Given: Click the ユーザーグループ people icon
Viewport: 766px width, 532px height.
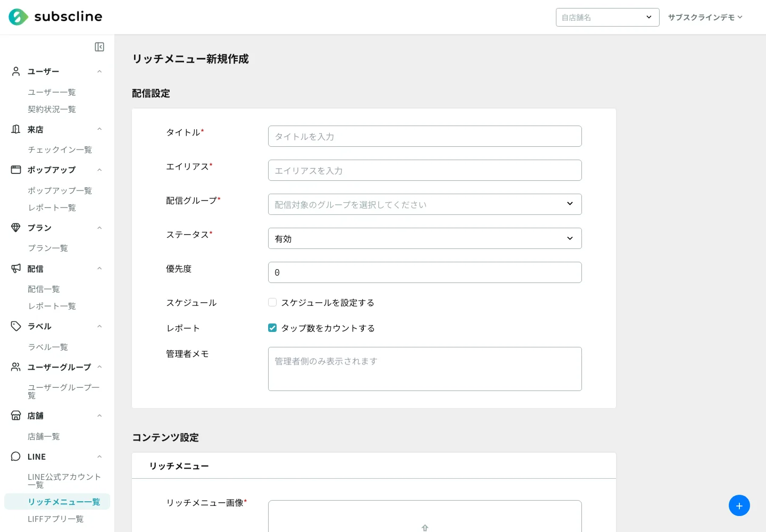Looking at the screenshot, I should [16, 367].
